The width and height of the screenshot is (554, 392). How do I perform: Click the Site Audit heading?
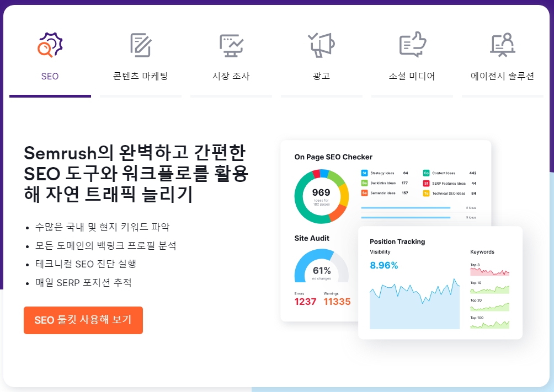pos(312,238)
